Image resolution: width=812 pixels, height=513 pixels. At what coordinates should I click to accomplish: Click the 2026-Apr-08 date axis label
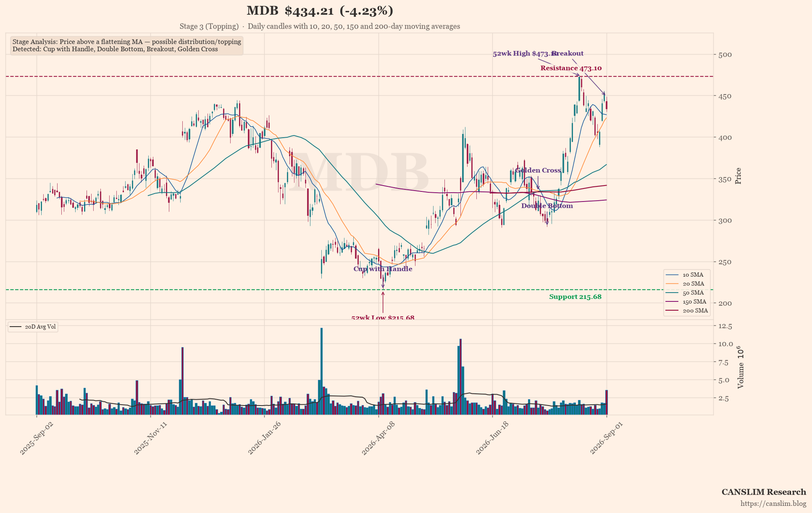(378, 438)
